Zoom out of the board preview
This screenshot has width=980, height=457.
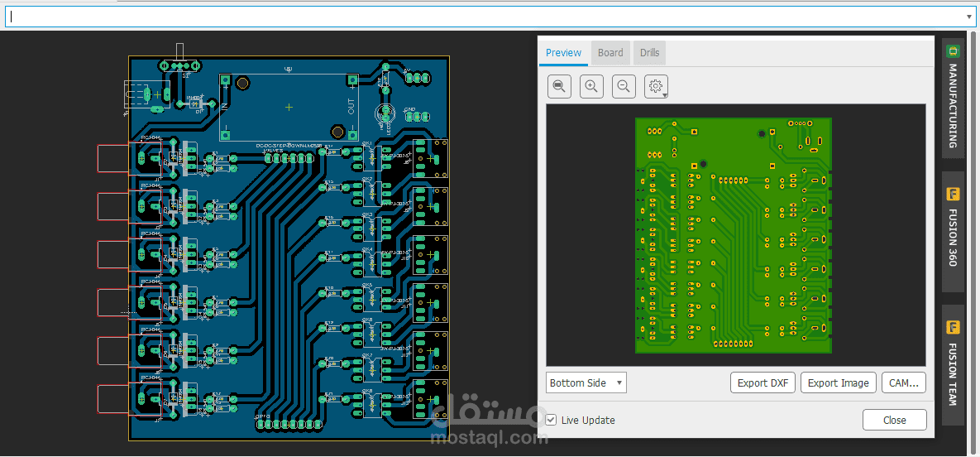(x=623, y=86)
